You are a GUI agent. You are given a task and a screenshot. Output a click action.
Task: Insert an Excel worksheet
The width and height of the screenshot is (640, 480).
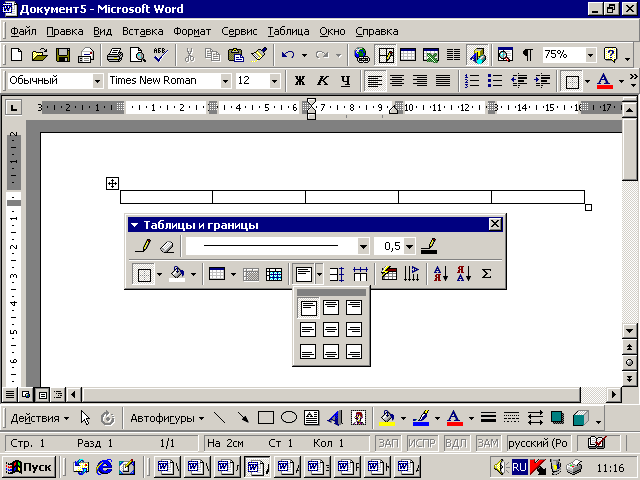(431, 55)
